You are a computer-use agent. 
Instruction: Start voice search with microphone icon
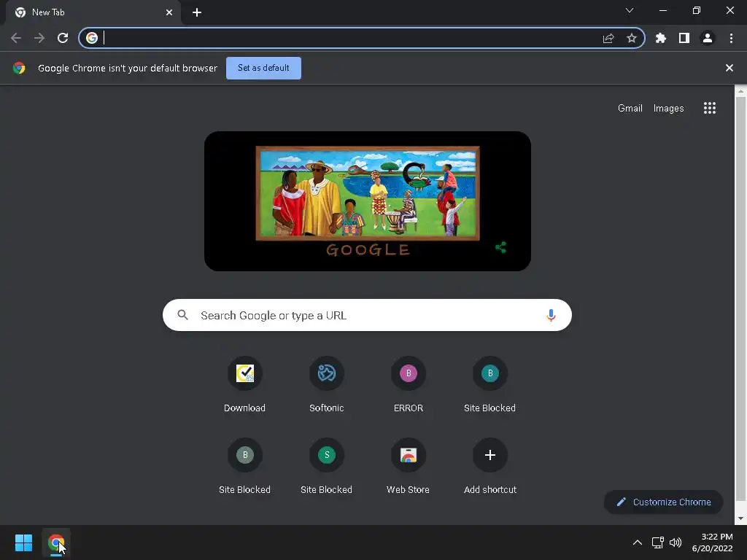tap(551, 315)
